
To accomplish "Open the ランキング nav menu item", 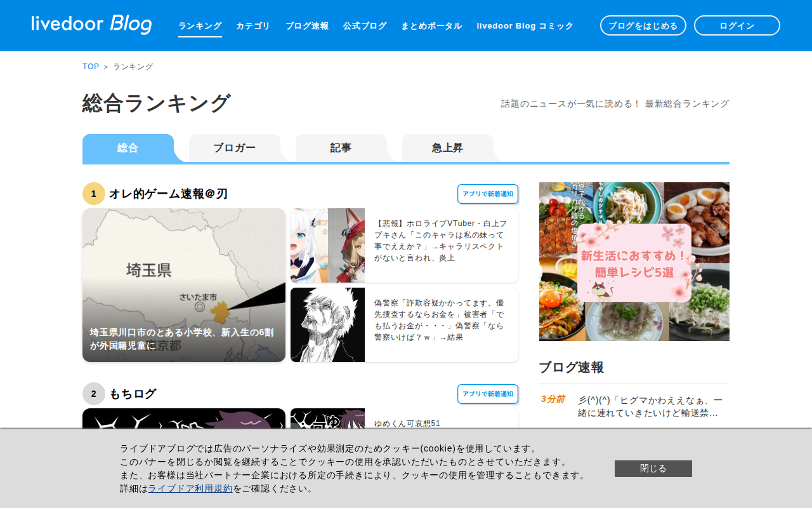I will point(200,26).
